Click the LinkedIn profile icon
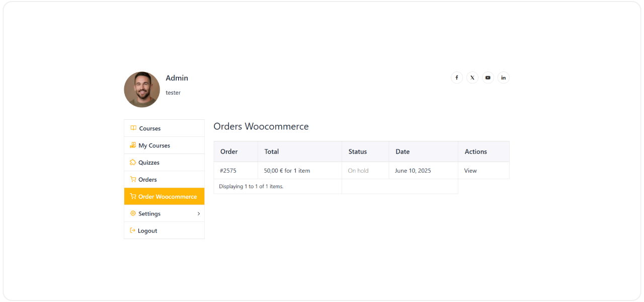 [x=504, y=78]
